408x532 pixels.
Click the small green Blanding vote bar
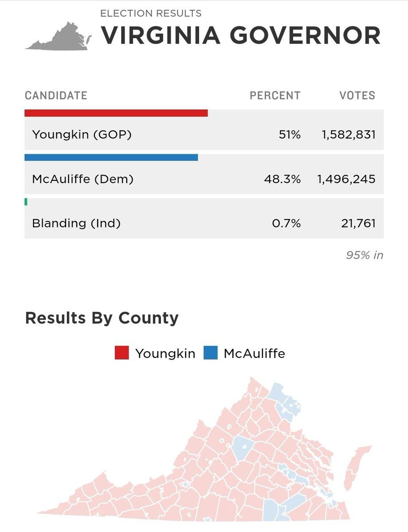[26, 202]
